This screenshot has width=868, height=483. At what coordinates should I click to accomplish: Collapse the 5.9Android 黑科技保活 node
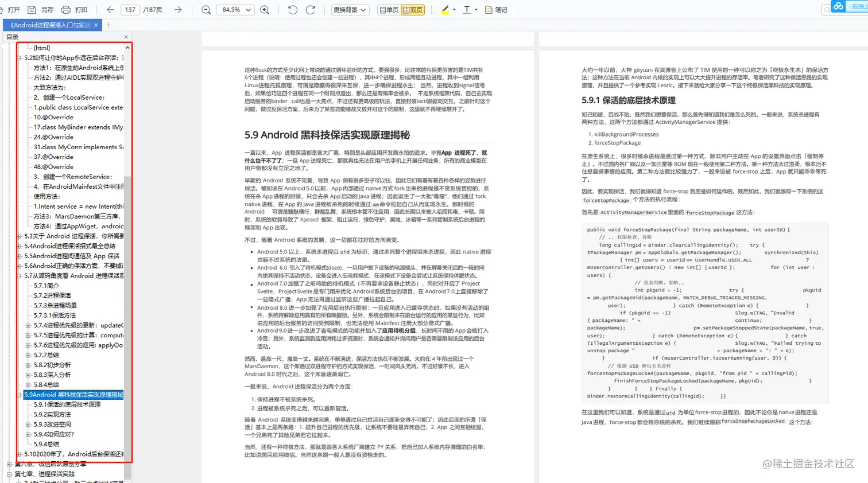19,395
